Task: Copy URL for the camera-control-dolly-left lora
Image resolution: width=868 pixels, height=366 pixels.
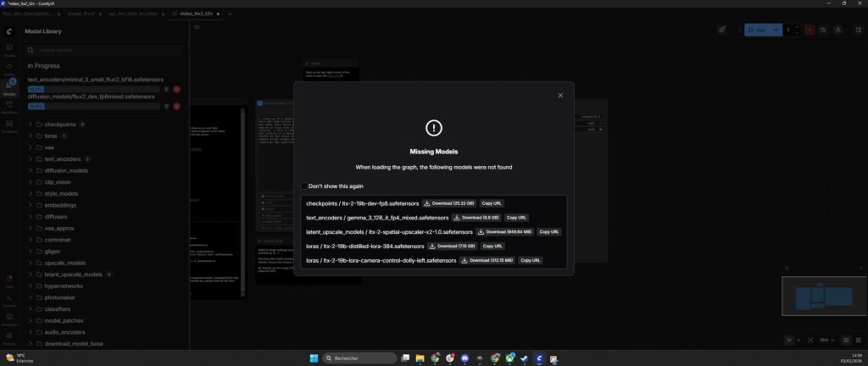Action: pos(530,260)
